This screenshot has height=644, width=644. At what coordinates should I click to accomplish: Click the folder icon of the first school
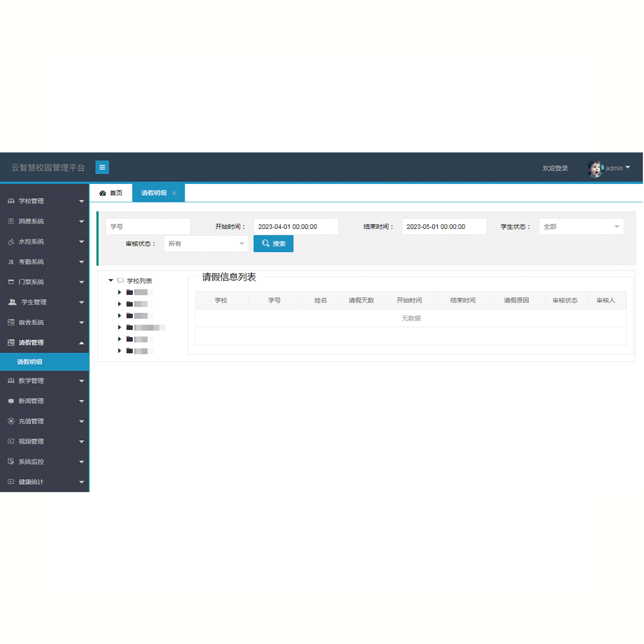coord(129,292)
